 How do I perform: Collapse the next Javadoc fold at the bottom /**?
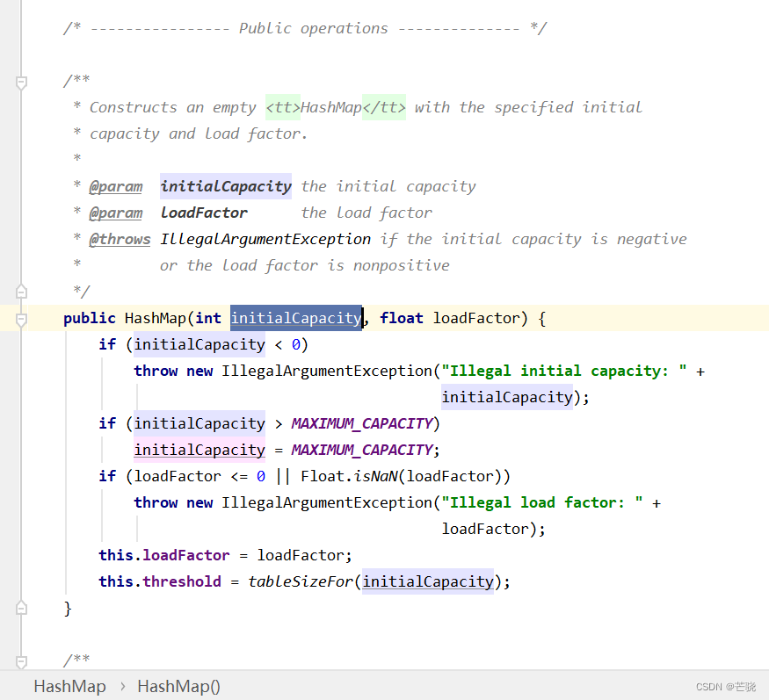(x=21, y=661)
